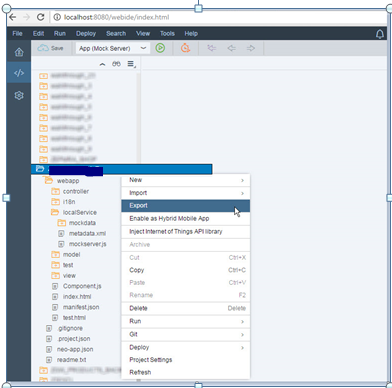Choose Enable as Hybrid Mobile App
Image resolution: width=392 pixels, height=388 pixels.
click(186, 219)
